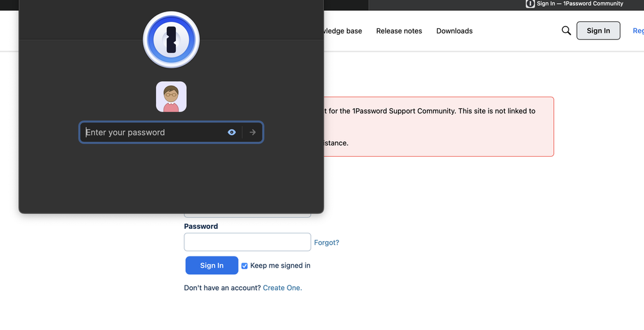
Task: Focus the 'Enter your password' field
Action: pos(153,132)
